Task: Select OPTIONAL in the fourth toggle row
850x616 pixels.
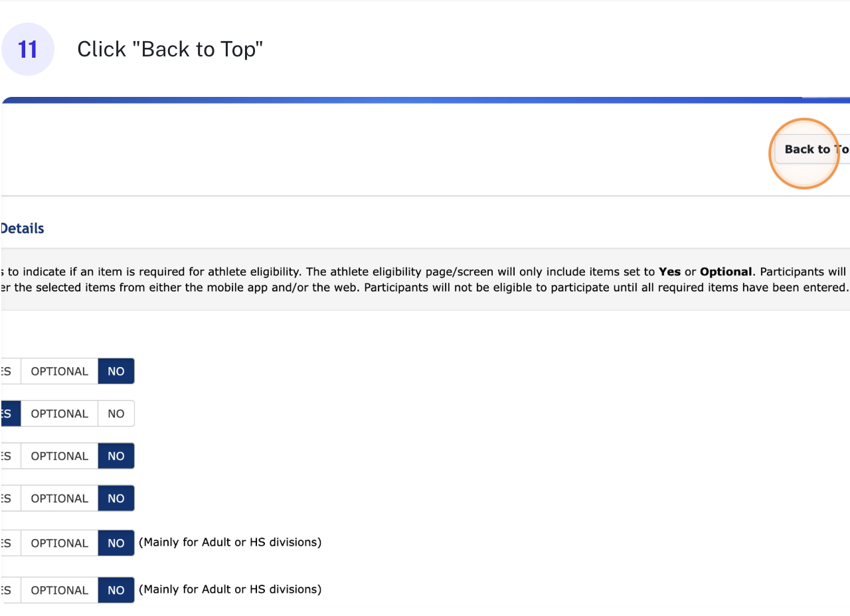Action: tap(59, 499)
